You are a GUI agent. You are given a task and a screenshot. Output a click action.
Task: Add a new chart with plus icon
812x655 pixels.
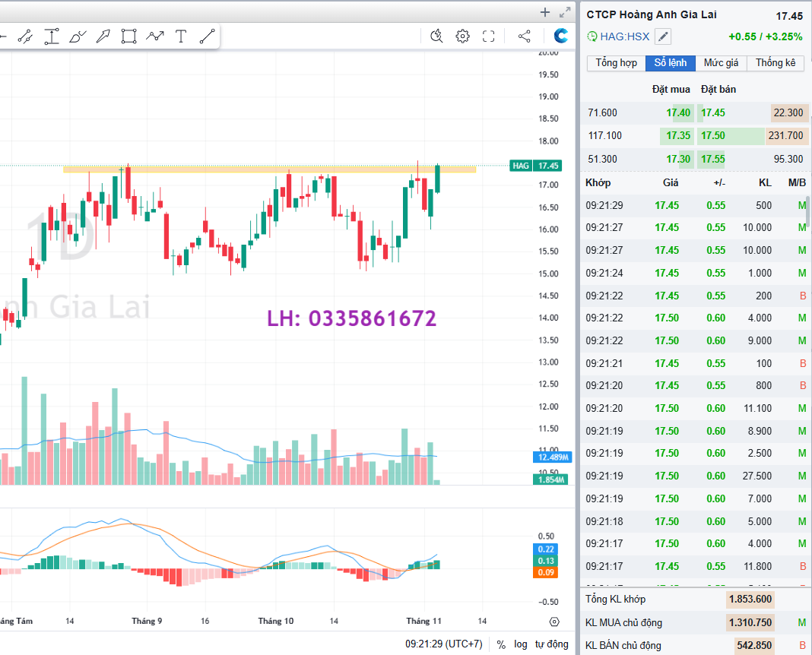pos(544,12)
